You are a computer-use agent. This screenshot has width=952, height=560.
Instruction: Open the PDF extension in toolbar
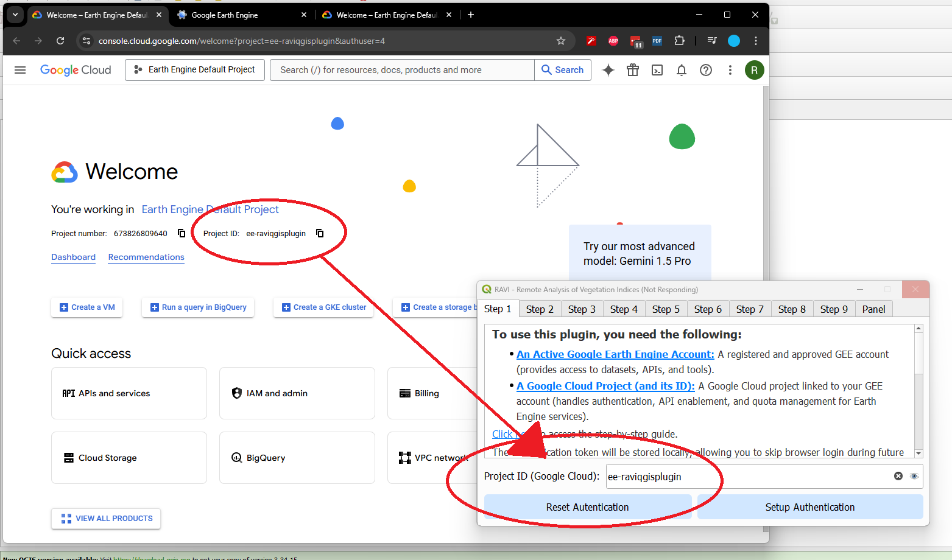pyautogui.click(x=657, y=41)
